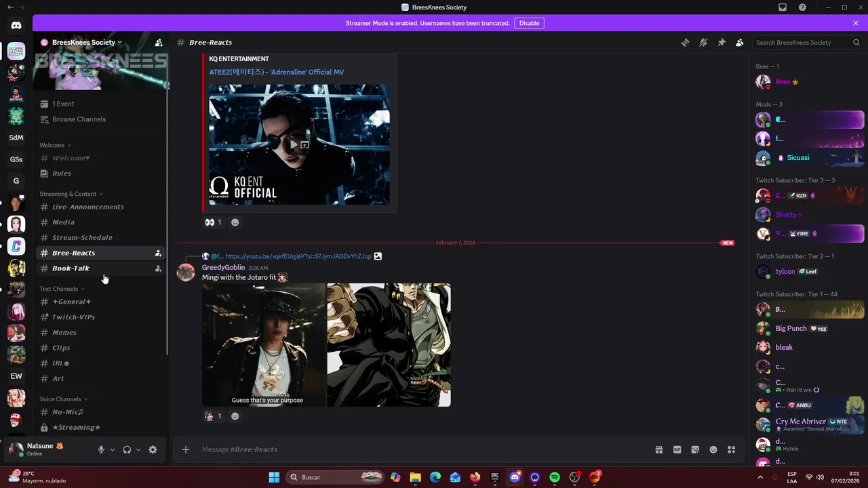Add reaction to the ATEEZ video message

235,222
